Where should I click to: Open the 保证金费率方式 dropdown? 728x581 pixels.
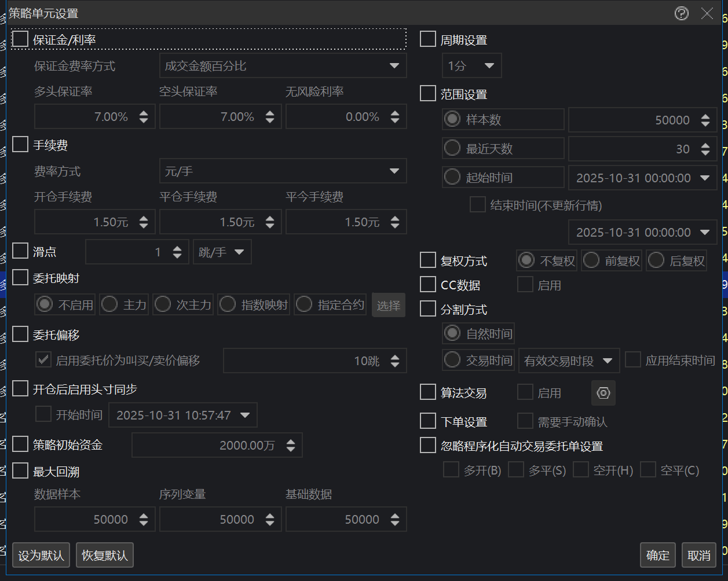point(283,66)
